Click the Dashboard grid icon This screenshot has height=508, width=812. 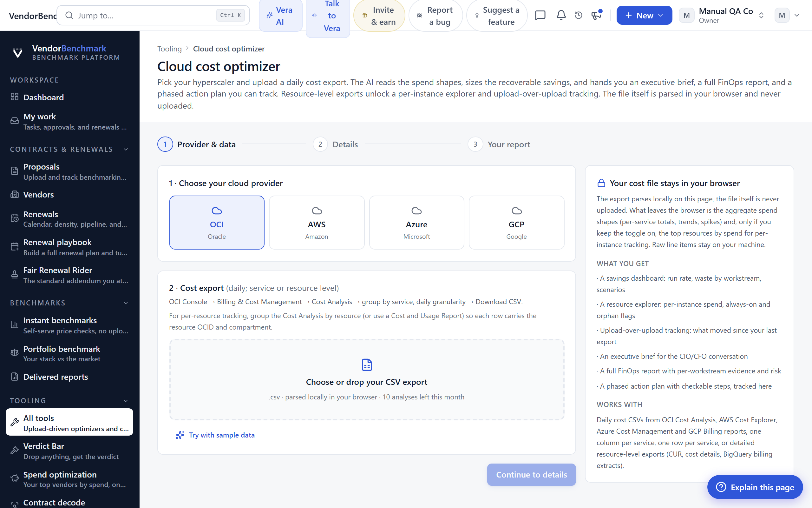tap(14, 97)
